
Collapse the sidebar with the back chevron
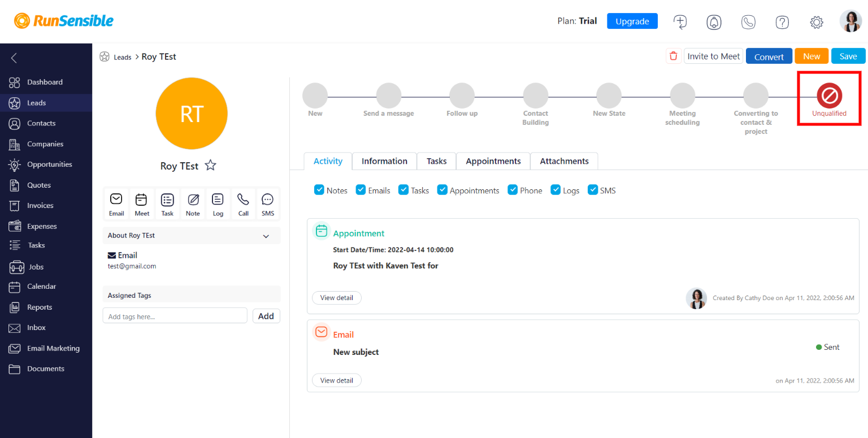coord(14,58)
